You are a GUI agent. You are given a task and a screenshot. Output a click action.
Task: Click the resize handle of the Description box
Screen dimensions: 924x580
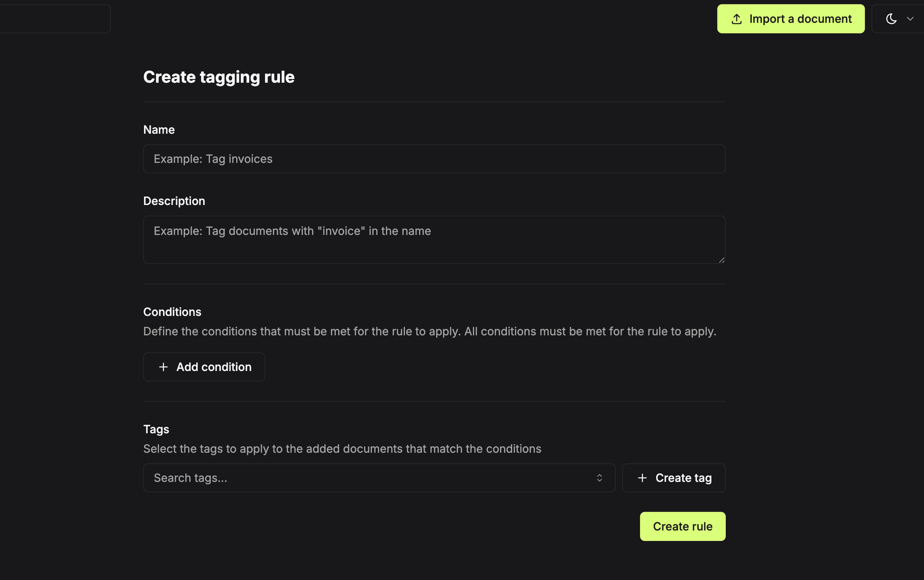click(x=722, y=260)
